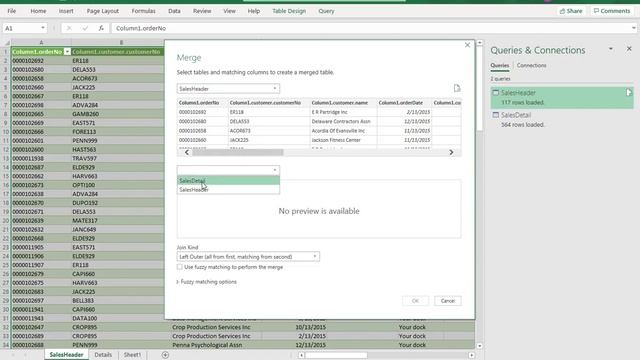Image resolution: width=640 pixels, height=360 pixels.
Task: Switch to the Sheet1 sheet tab
Action: tap(132, 355)
